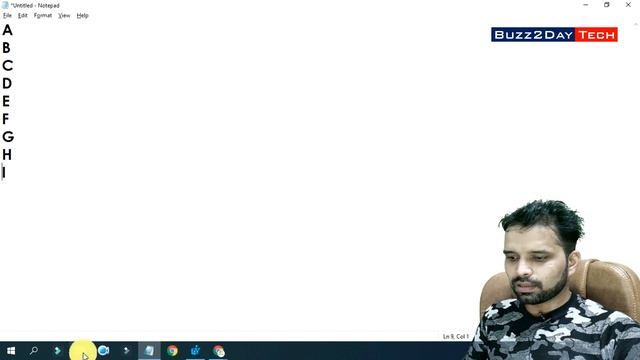
Task: Open Google Chrome from the taskbar
Action: coord(172,351)
